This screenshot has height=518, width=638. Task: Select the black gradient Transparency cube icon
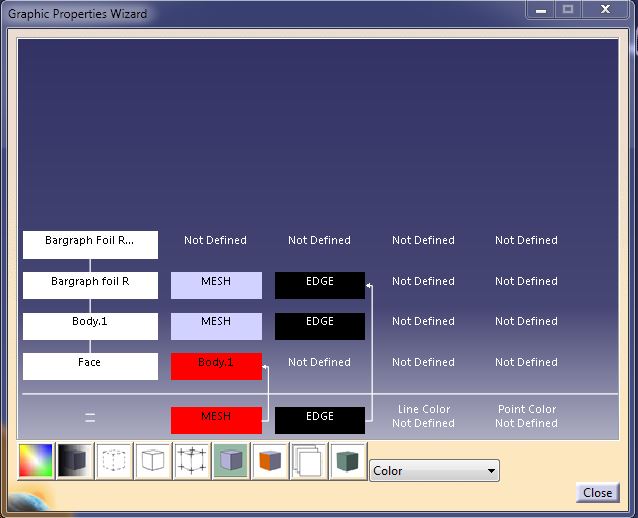point(75,461)
